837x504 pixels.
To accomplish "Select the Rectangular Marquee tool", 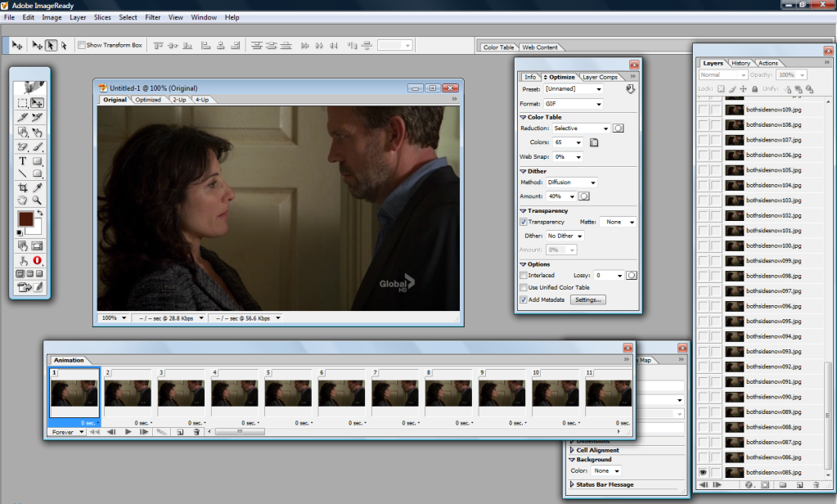I will point(22,103).
